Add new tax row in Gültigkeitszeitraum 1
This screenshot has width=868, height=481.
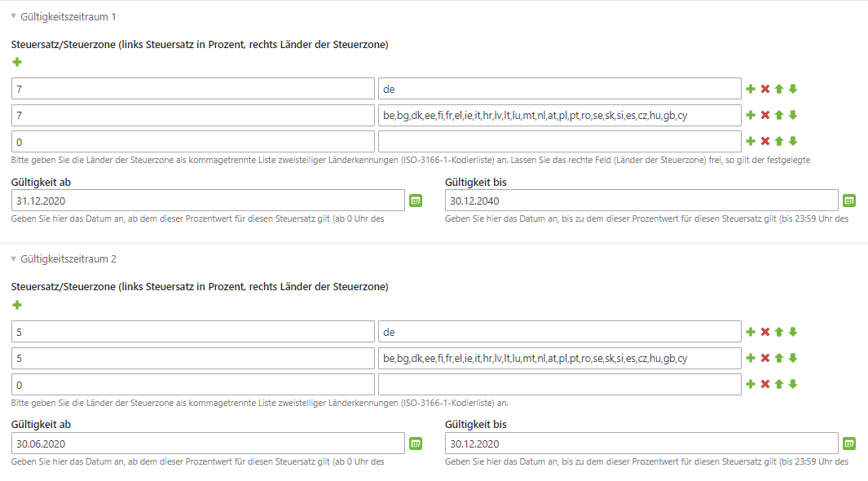click(17, 62)
